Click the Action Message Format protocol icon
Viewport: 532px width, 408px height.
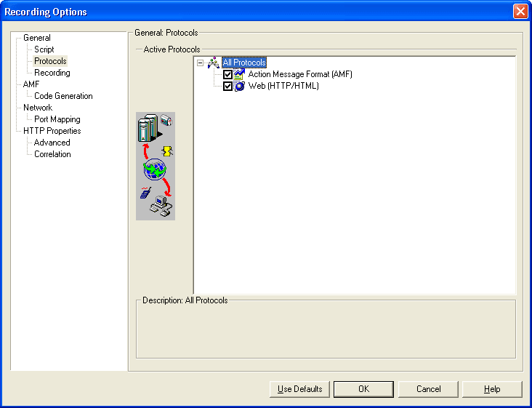click(239, 74)
